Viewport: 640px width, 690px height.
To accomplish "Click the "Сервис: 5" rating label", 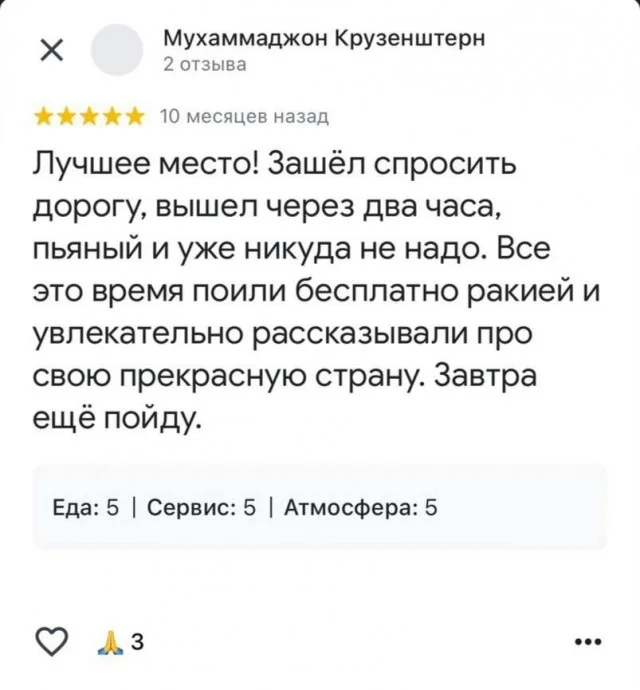I will 202,508.
